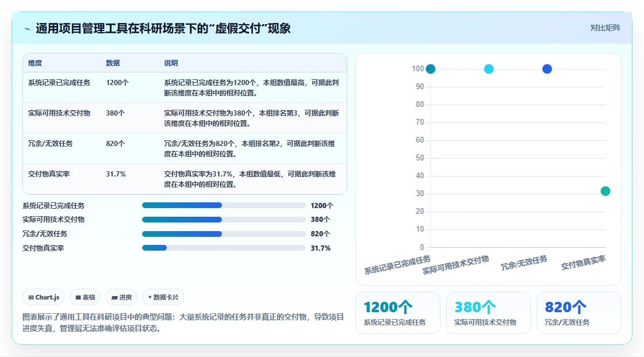Click the 31.7% value next to progress bar
The width and height of the screenshot is (644, 357).
[x=321, y=248]
